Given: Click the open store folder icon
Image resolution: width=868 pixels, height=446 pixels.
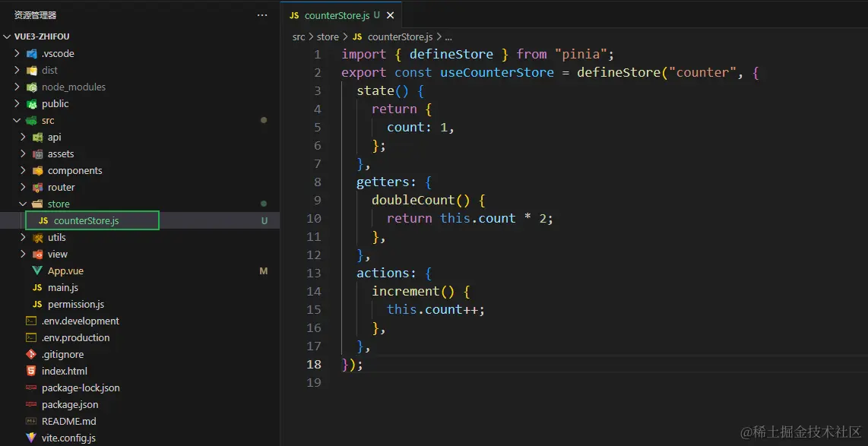Looking at the screenshot, I should (x=38, y=204).
